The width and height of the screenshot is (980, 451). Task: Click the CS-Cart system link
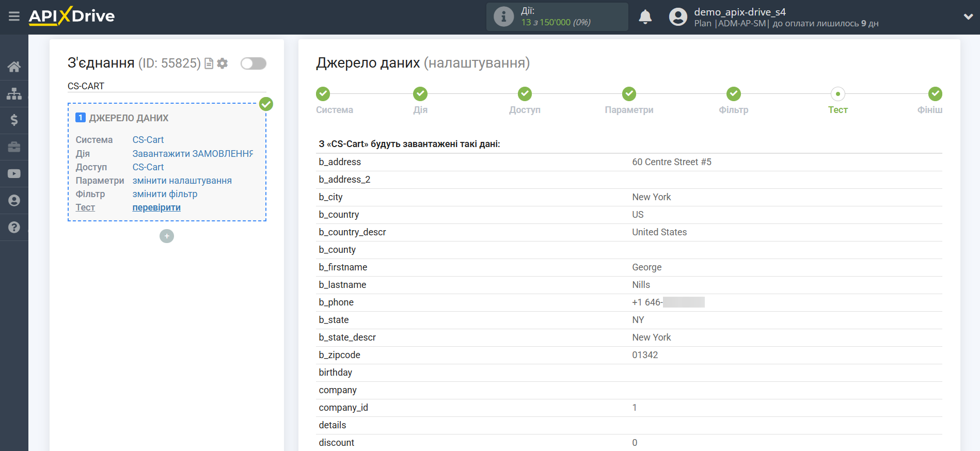(x=148, y=140)
